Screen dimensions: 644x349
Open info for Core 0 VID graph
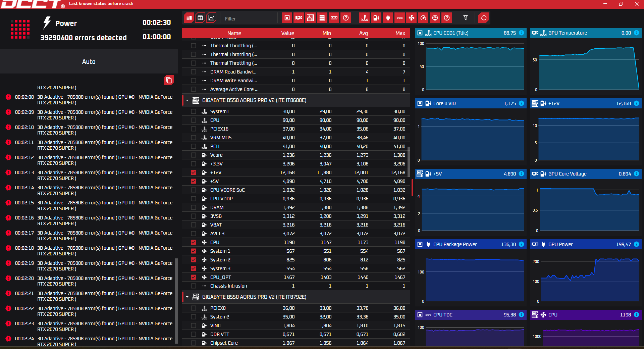521,103
